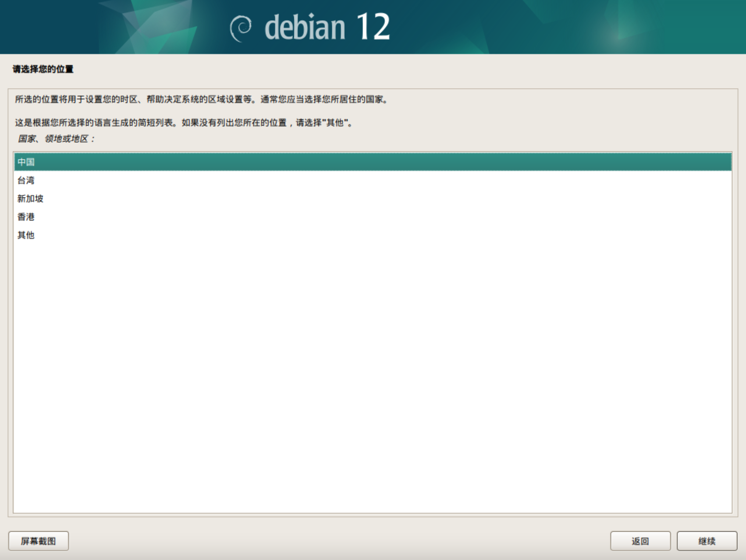Click the Debian swirl logo
The height and width of the screenshot is (560, 746).
pos(241,28)
